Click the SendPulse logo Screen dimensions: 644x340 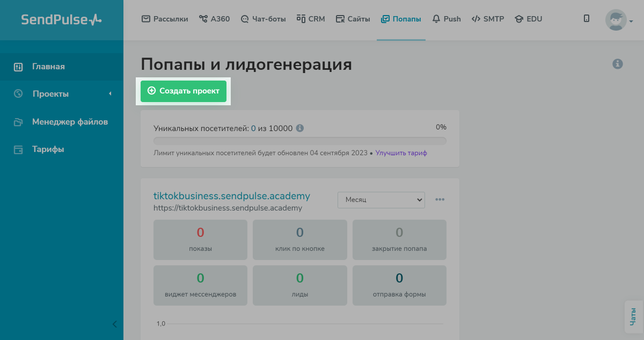pos(61,20)
